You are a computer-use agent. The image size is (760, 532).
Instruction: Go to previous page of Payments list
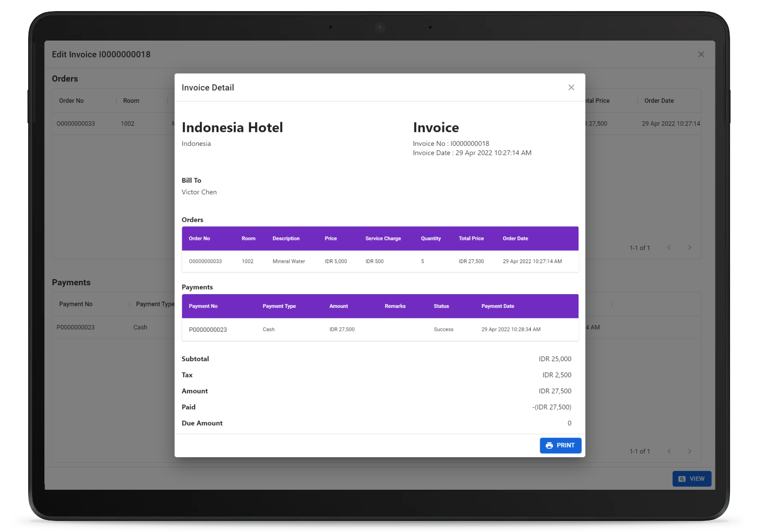[669, 451]
